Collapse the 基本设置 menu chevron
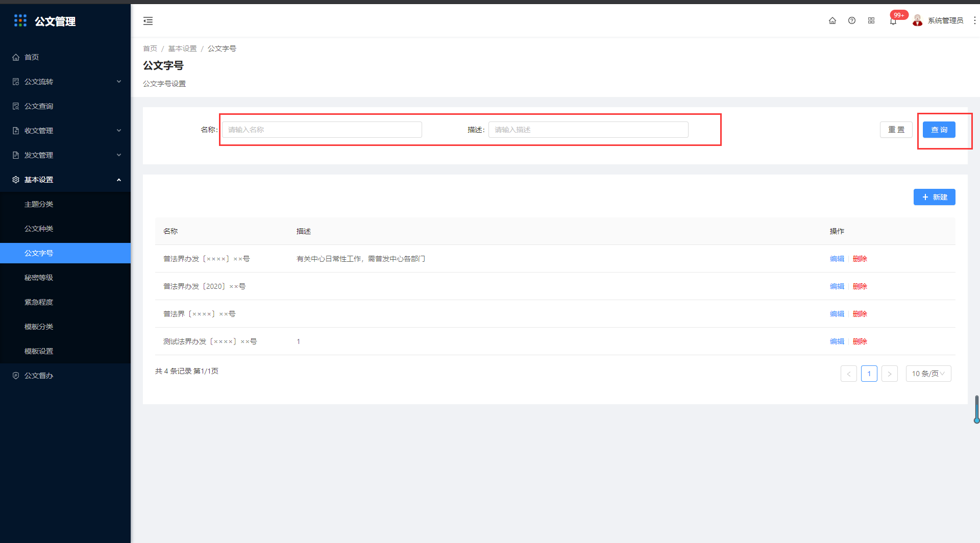Viewport: 980px width, 543px height. pos(119,180)
